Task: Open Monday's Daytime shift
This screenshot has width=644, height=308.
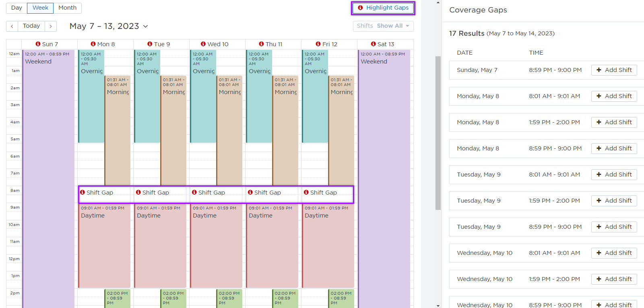Action: point(104,246)
